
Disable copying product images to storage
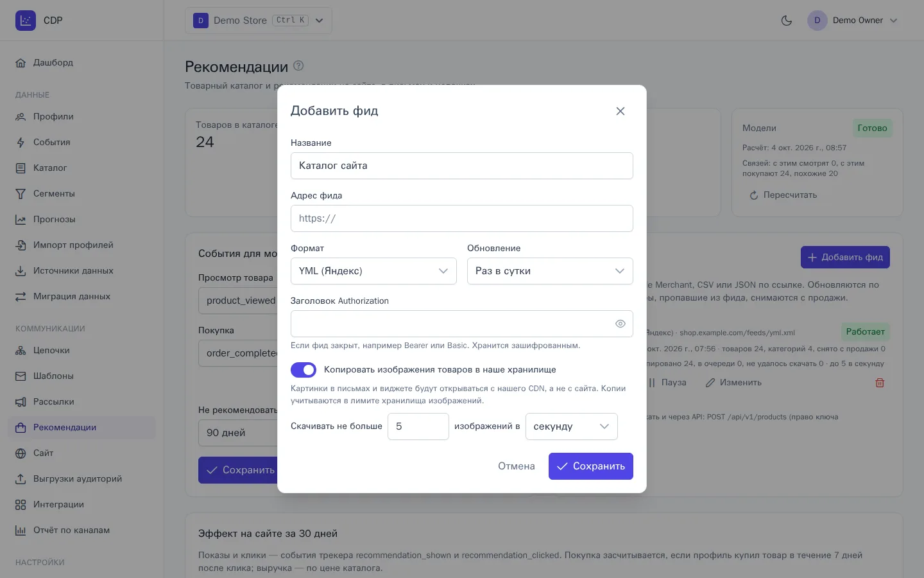(304, 370)
